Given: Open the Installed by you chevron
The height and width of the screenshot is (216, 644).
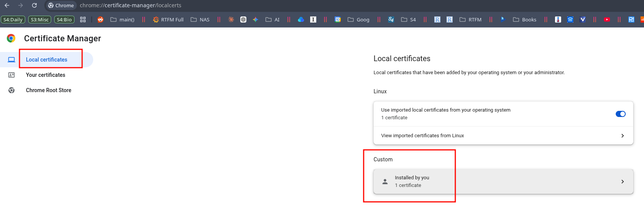Looking at the screenshot, I should pyautogui.click(x=622, y=182).
